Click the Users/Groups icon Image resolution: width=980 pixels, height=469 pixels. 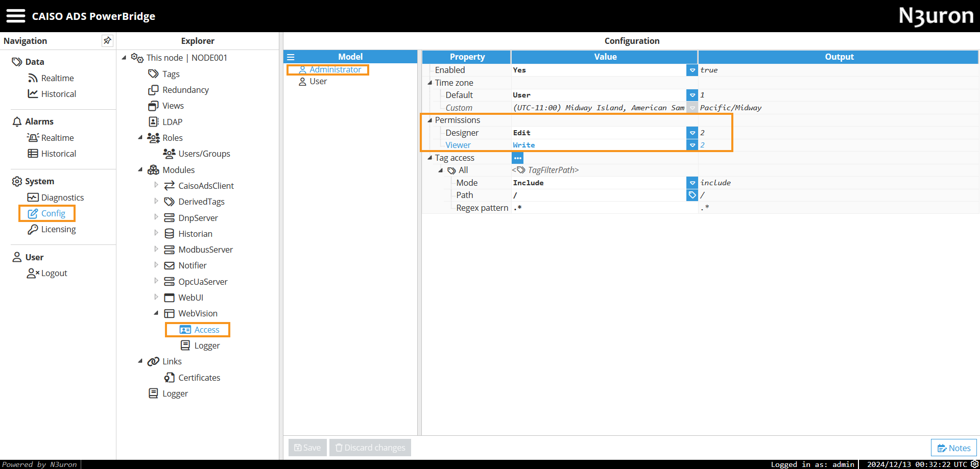[x=169, y=153]
